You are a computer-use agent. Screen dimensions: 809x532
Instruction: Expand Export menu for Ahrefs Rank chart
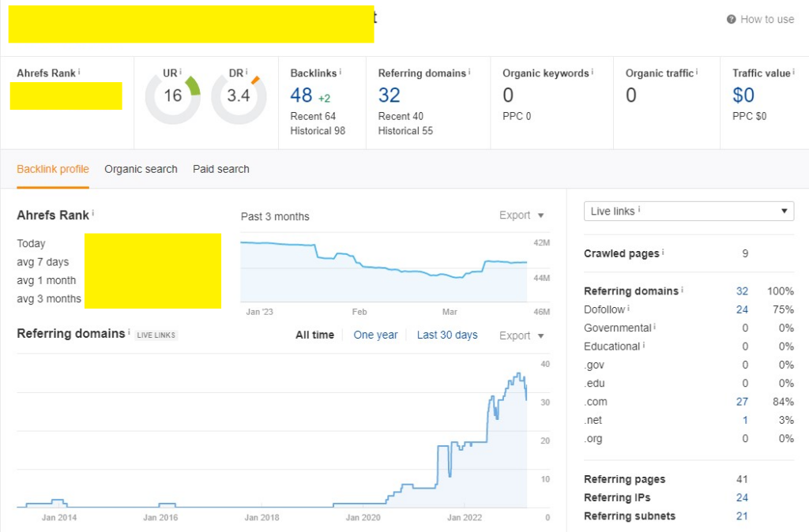click(x=521, y=215)
